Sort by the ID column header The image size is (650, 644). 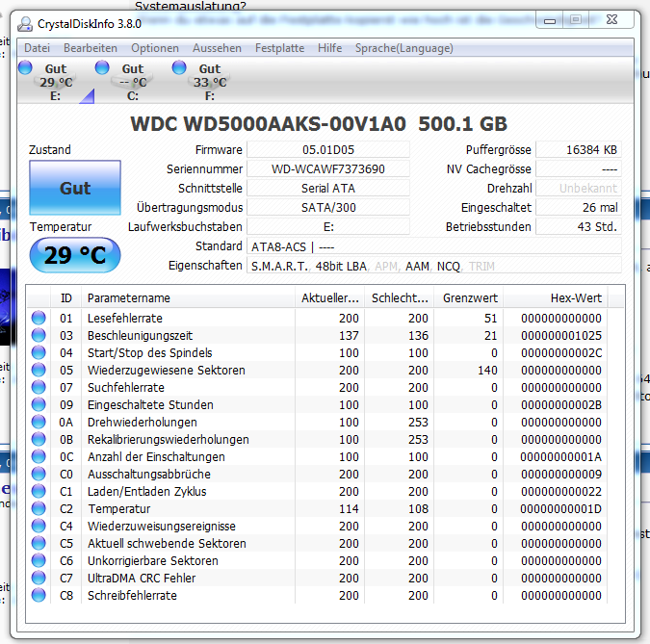point(66,298)
